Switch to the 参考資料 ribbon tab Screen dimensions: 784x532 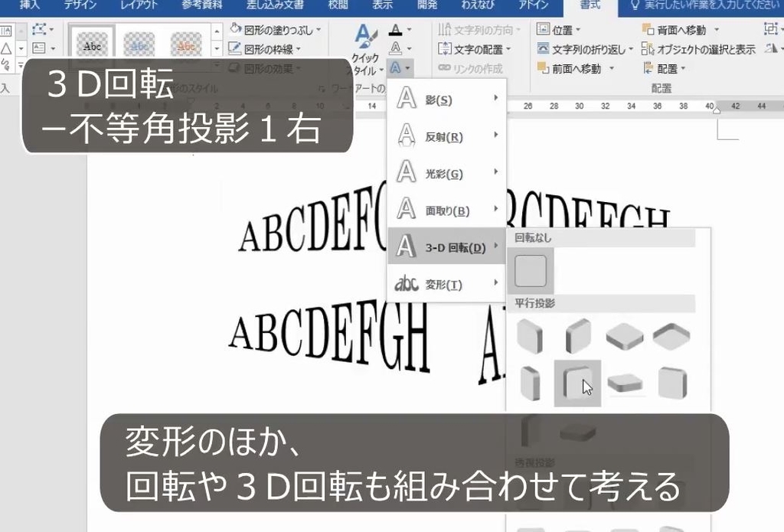(201, 5)
